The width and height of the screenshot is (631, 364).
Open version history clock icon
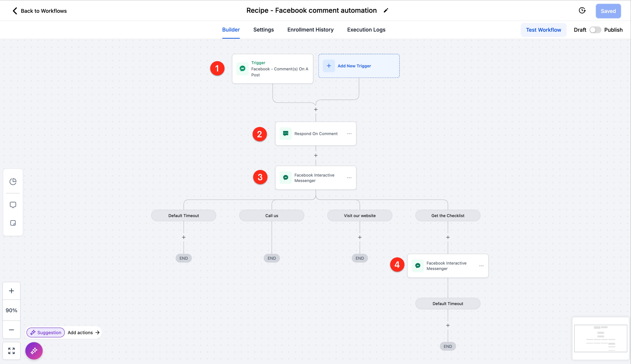[582, 11]
